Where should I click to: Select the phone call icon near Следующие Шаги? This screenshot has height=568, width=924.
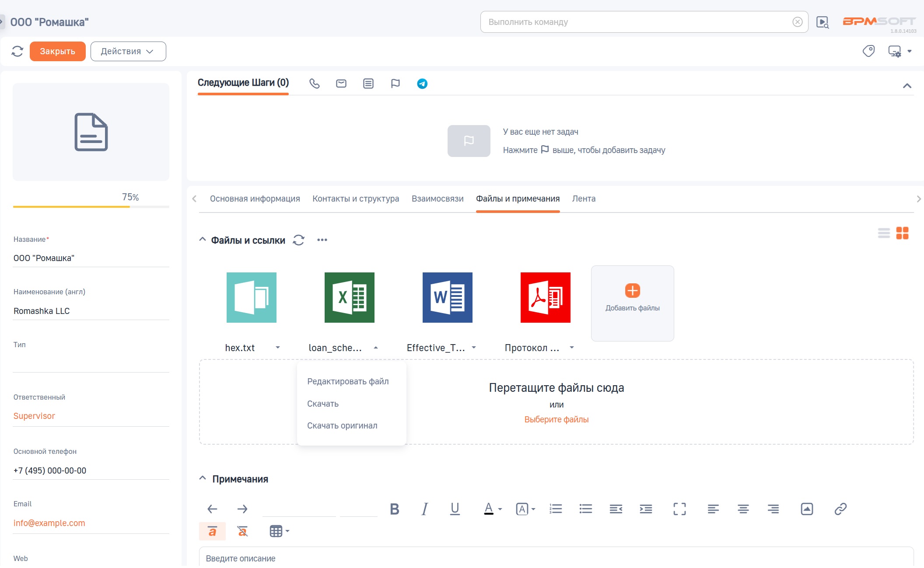[315, 83]
